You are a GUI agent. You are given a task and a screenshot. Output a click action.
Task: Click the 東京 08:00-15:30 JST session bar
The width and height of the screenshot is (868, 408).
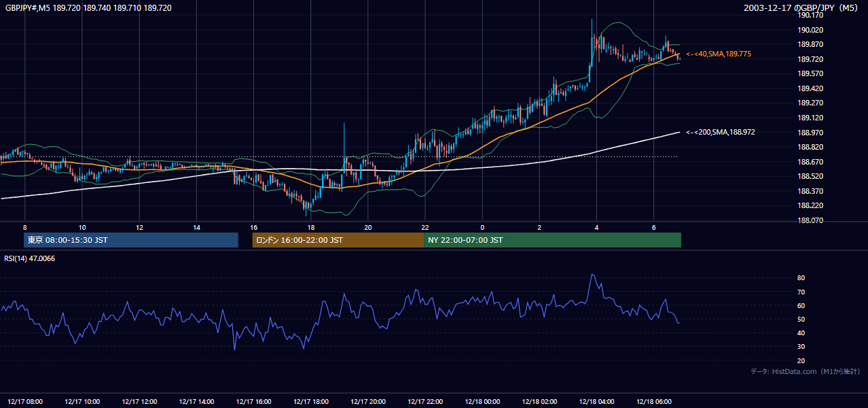(x=131, y=240)
